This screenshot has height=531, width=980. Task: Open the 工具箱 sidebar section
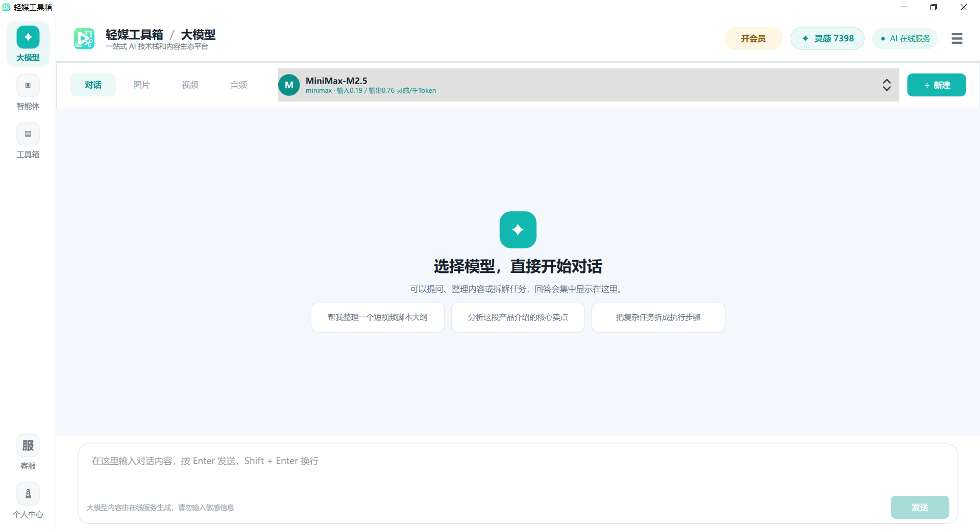[x=28, y=141]
